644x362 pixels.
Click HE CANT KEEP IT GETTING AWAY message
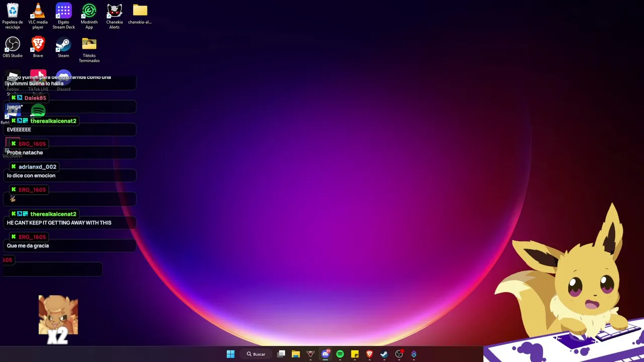pos(59,223)
